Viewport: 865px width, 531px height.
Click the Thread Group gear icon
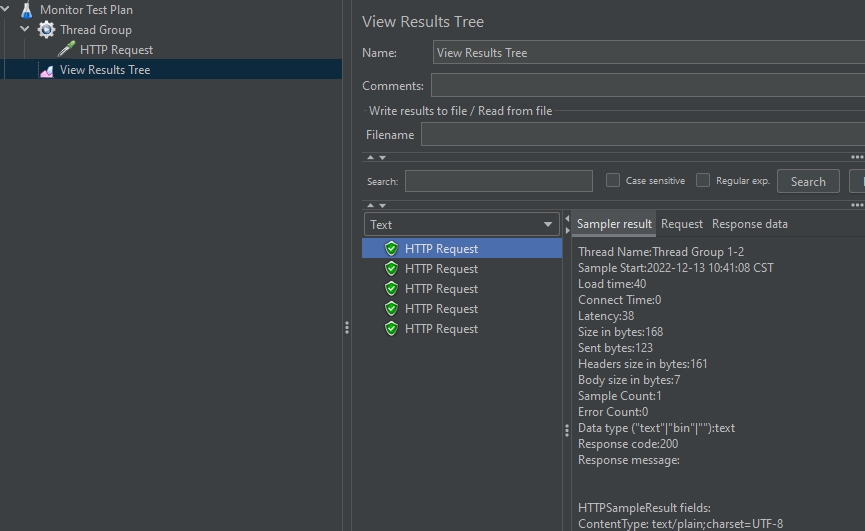pyautogui.click(x=46, y=30)
